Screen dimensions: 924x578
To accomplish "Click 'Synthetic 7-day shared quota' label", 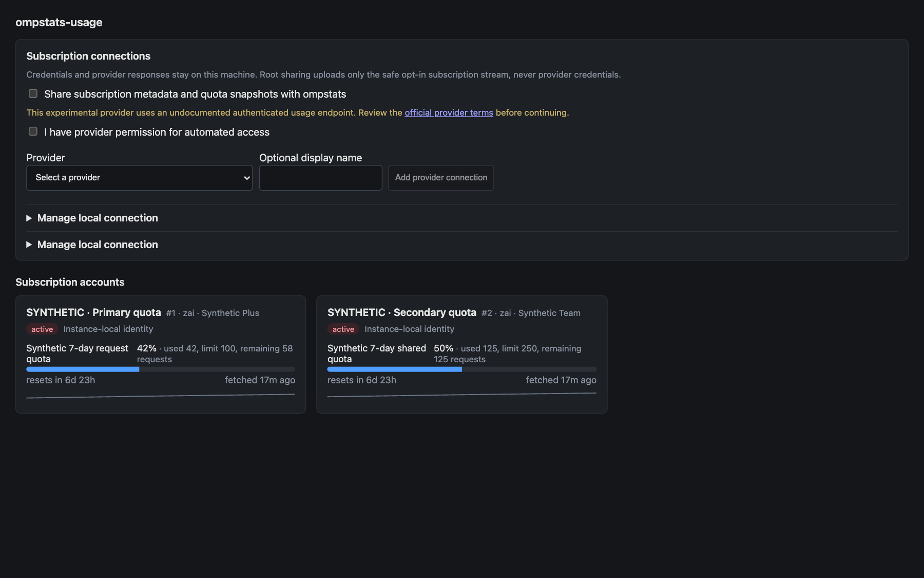I will coord(377,353).
